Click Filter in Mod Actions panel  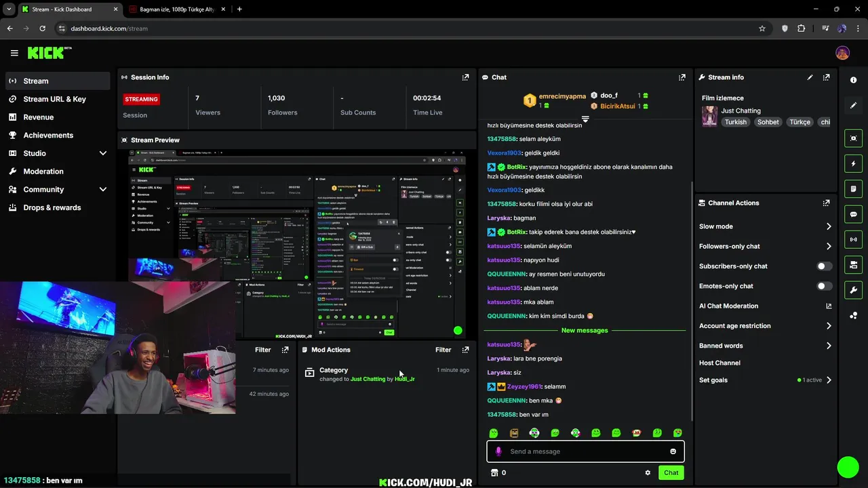point(443,350)
